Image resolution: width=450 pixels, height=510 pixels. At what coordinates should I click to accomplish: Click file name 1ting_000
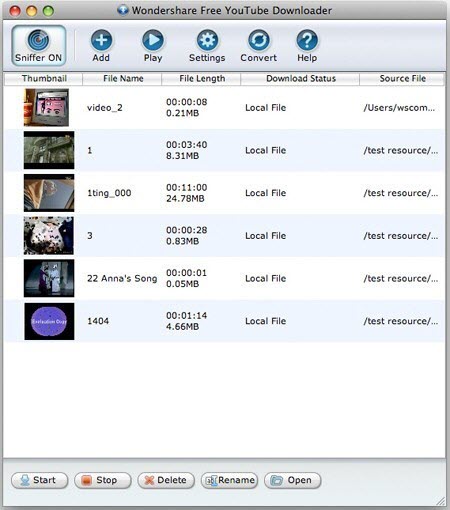[x=109, y=193]
